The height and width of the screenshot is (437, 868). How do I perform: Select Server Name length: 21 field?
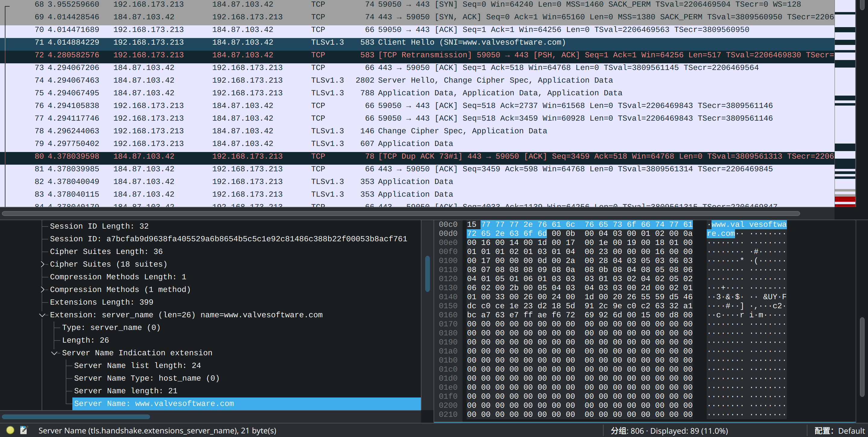coord(126,391)
